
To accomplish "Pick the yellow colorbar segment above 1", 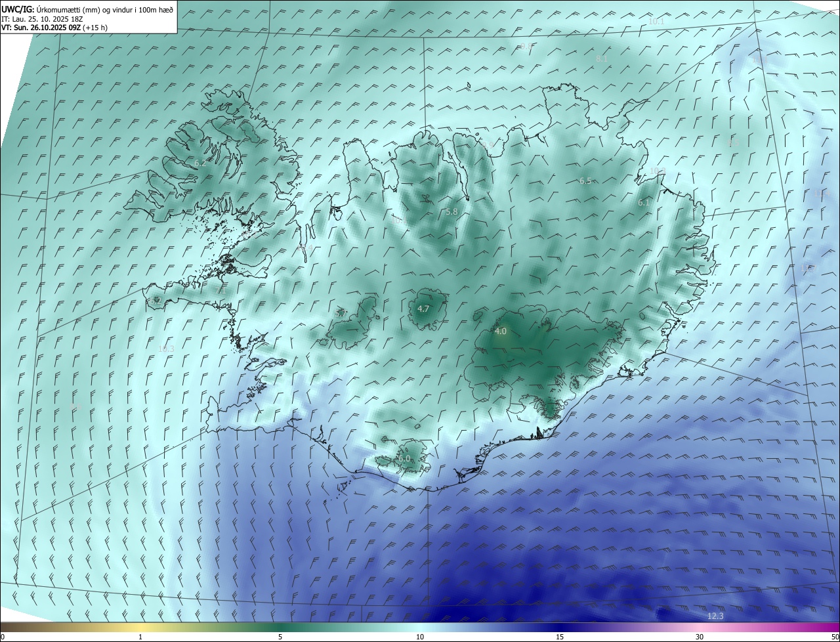I will pyautogui.click(x=140, y=627).
